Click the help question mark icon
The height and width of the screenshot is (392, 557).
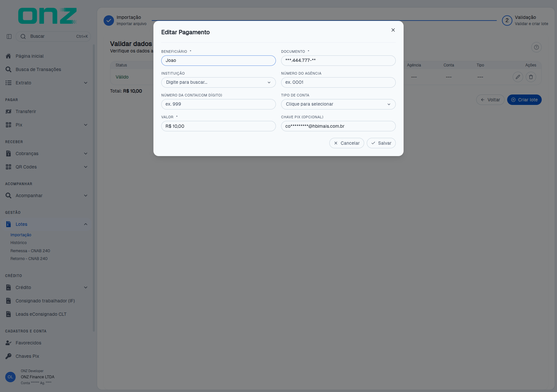pyautogui.click(x=536, y=47)
